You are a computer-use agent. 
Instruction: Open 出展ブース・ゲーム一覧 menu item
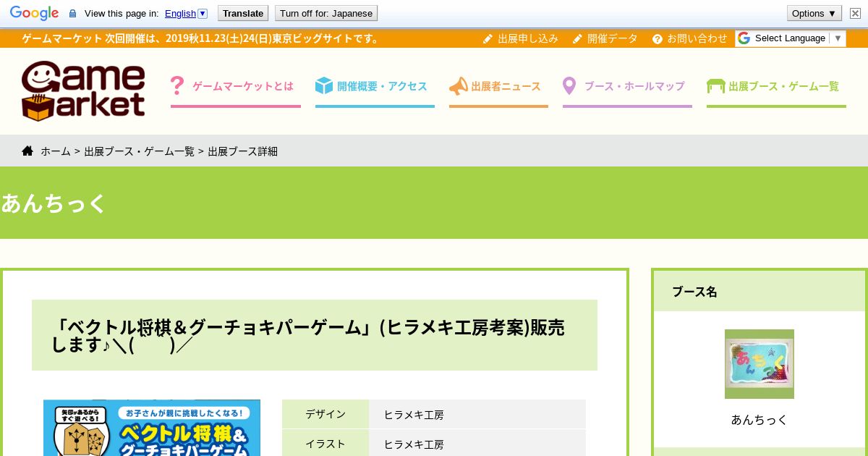pos(783,86)
